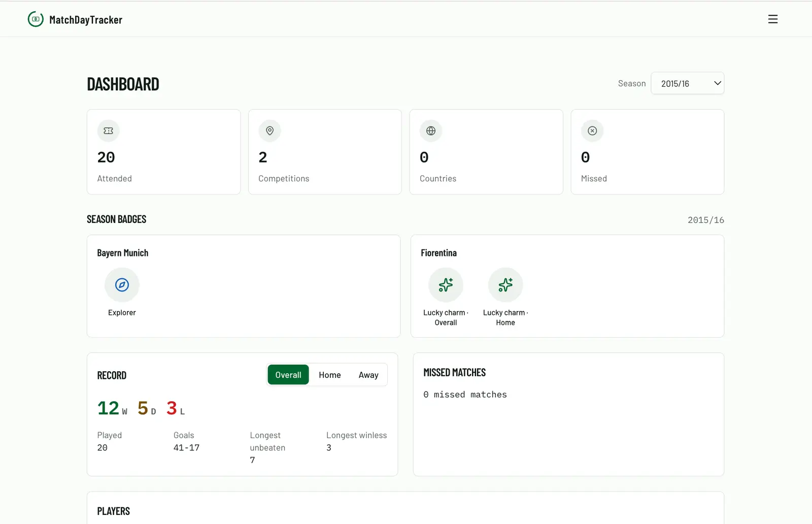Screen dimensions: 812x524
Task: Click the 0 Missed stat value
Action: [586, 157]
